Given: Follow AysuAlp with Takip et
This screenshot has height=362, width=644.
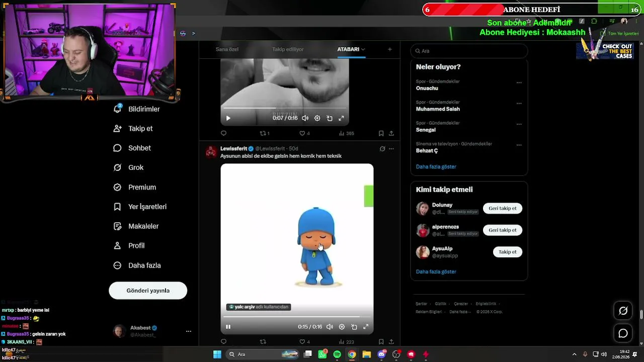Looking at the screenshot, I should (508, 252).
